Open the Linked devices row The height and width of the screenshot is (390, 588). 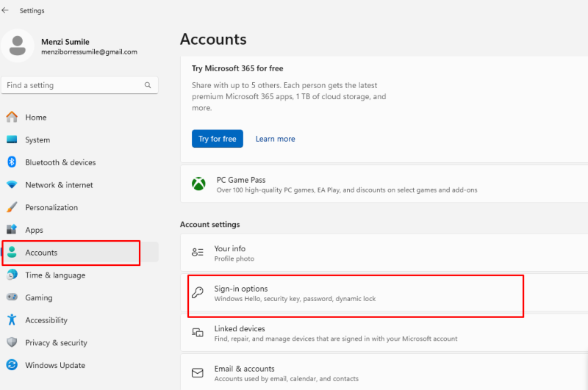click(384, 333)
